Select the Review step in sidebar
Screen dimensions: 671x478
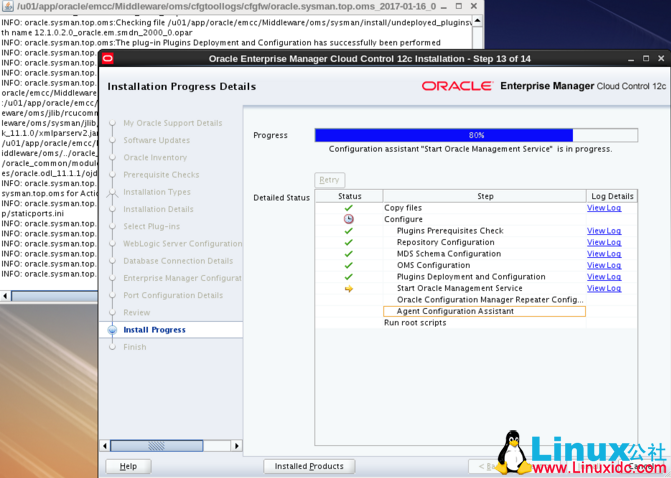coord(137,313)
